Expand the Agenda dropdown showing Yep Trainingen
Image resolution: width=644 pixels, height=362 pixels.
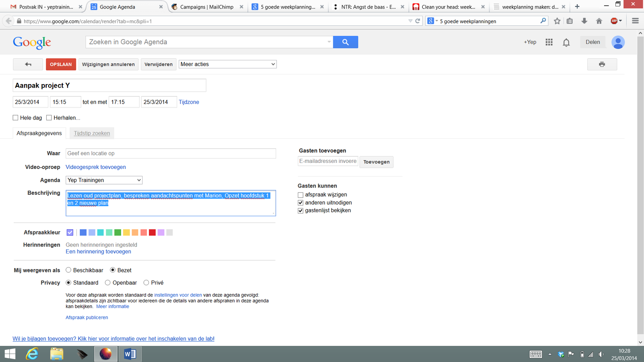pyautogui.click(x=104, y=180)
